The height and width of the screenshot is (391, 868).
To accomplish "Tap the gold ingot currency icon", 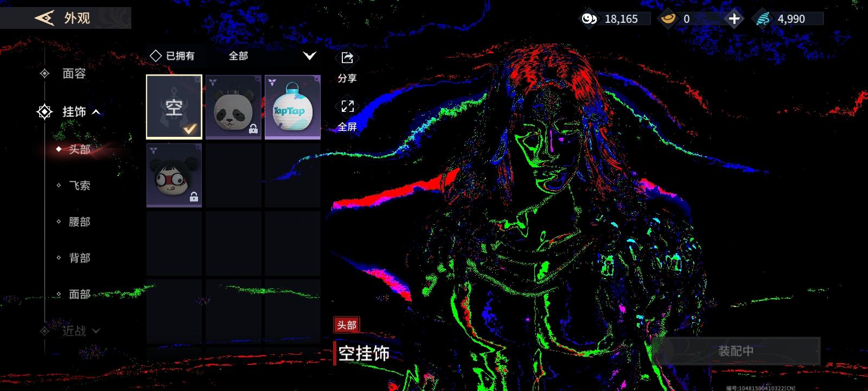I will 667,19.
